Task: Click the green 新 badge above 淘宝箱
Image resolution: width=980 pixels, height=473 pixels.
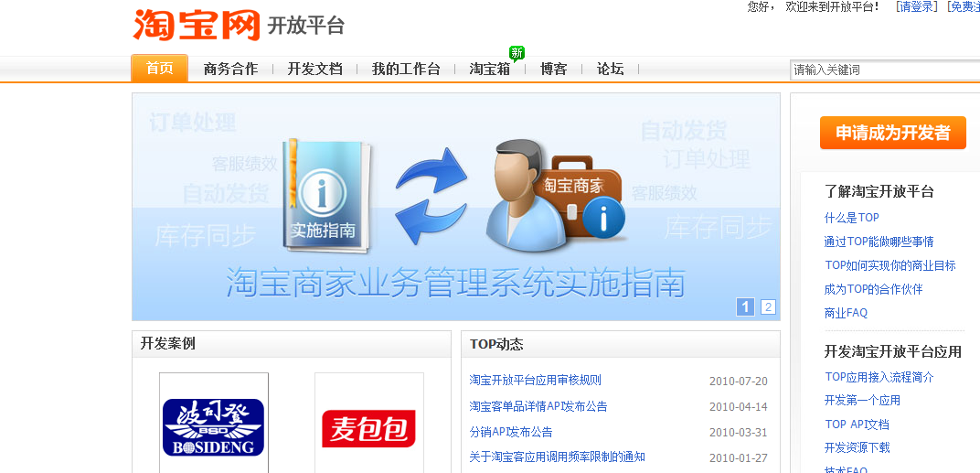Action: tap(517, 53)
